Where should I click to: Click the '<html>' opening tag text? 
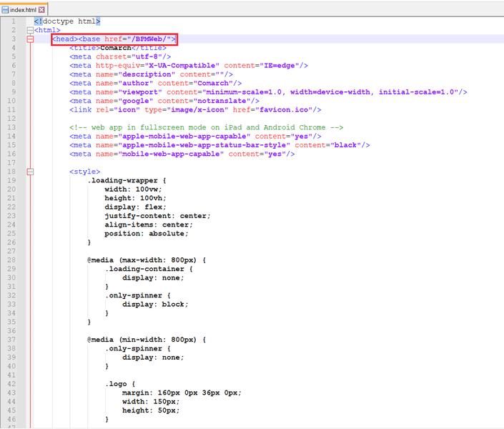point(47,30)
